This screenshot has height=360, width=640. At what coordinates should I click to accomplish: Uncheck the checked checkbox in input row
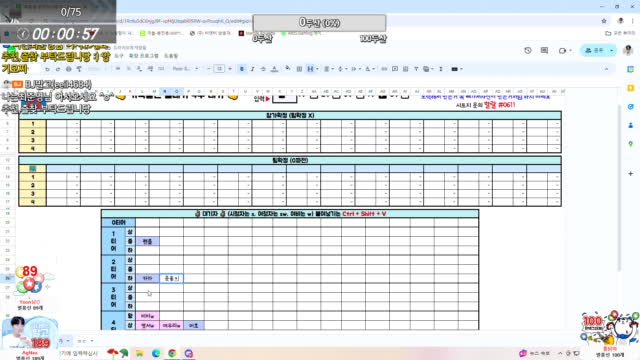[x=382, y=96]
